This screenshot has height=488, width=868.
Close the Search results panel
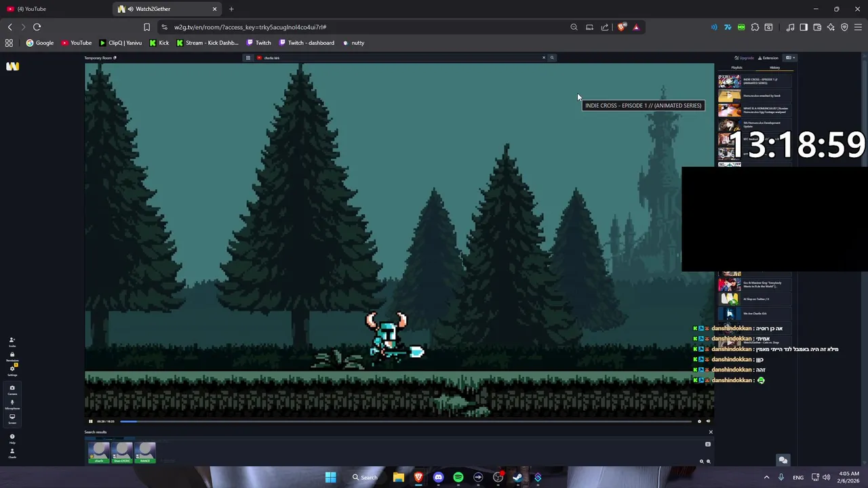tap(711, 432)
